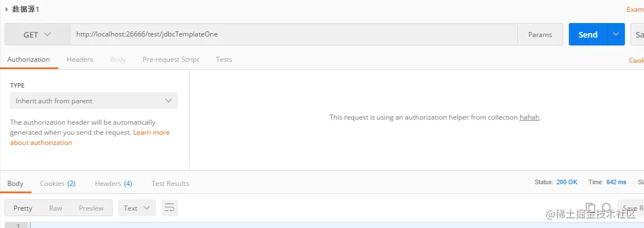Click the Params button

tap(540, 35)
